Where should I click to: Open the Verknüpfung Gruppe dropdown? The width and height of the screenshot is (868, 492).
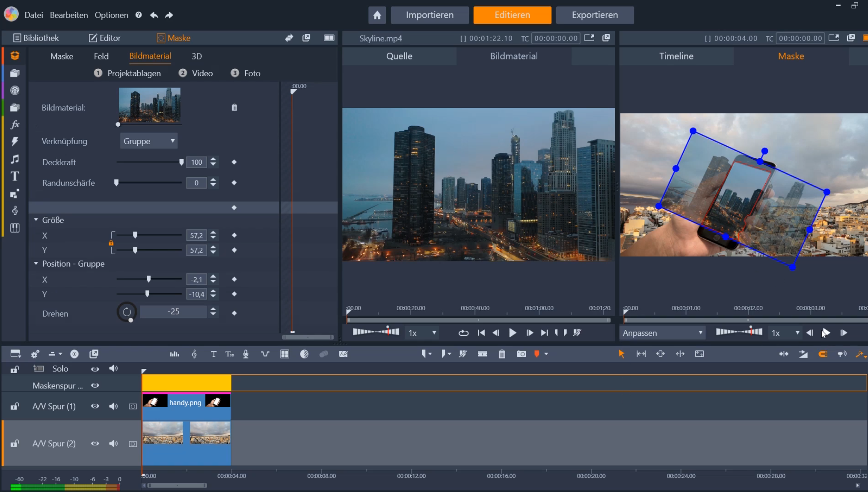[148, 141]
